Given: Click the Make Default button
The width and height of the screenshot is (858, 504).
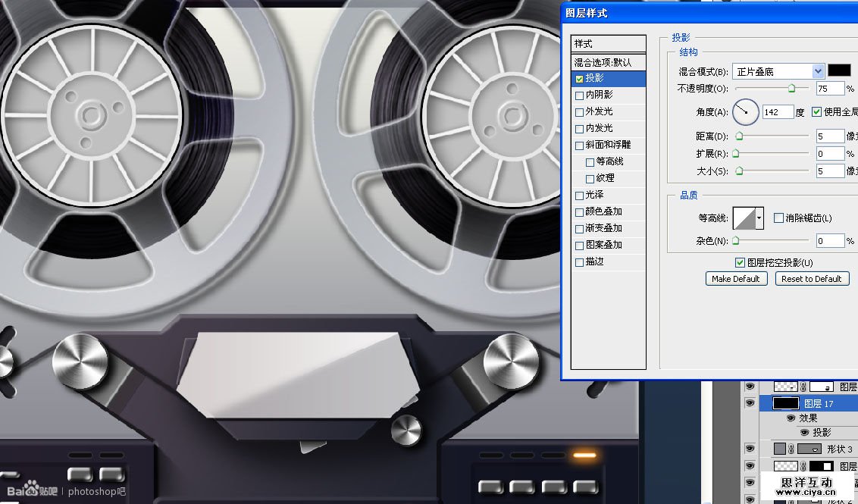Looking at the screenshot, I should click(735, 279).
